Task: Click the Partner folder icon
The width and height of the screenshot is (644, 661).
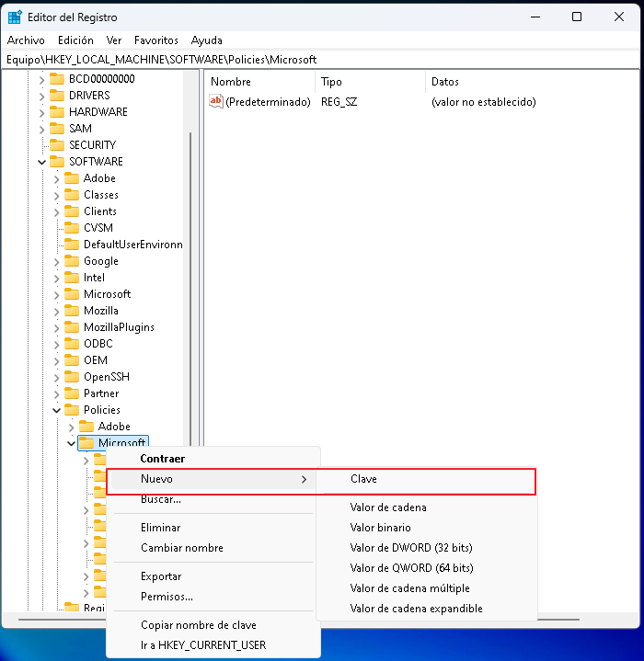Action: [72, 393]
